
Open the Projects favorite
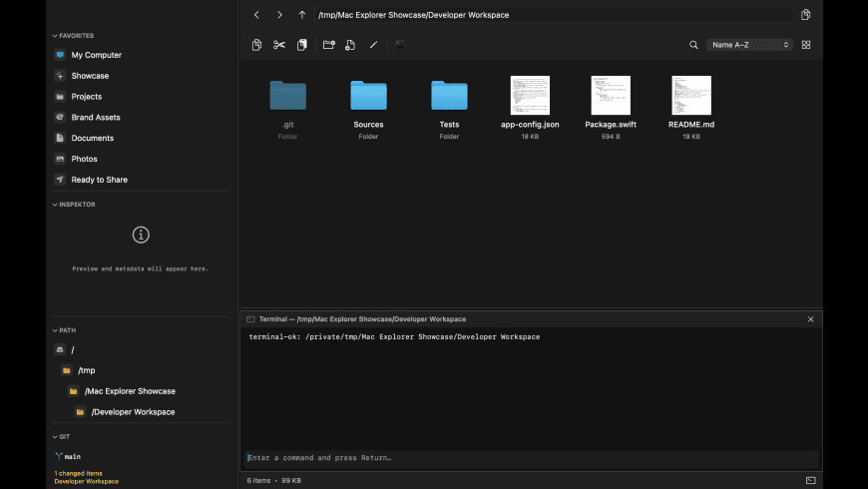[x=87, y=97]
